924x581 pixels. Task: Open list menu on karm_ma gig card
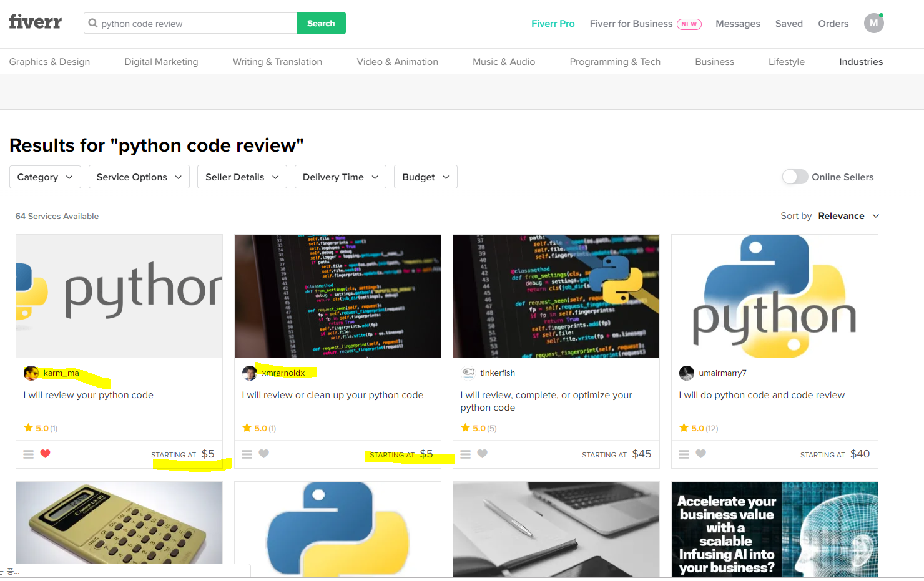[29, 454]
